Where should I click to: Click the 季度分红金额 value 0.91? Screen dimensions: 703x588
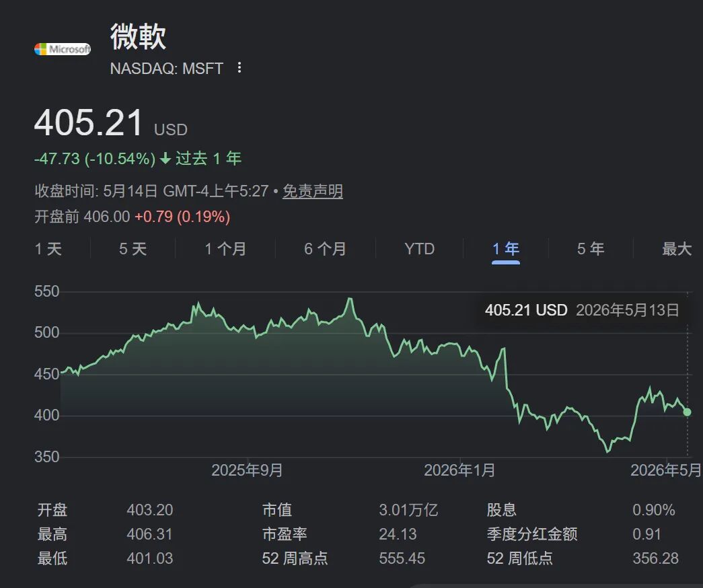(646, 534)
